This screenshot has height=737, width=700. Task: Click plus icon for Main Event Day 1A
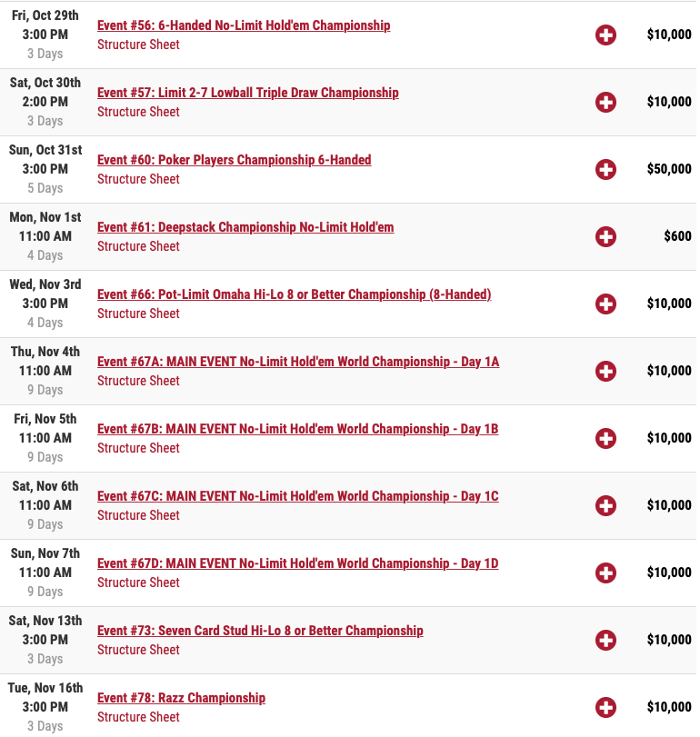coord(605,371)
